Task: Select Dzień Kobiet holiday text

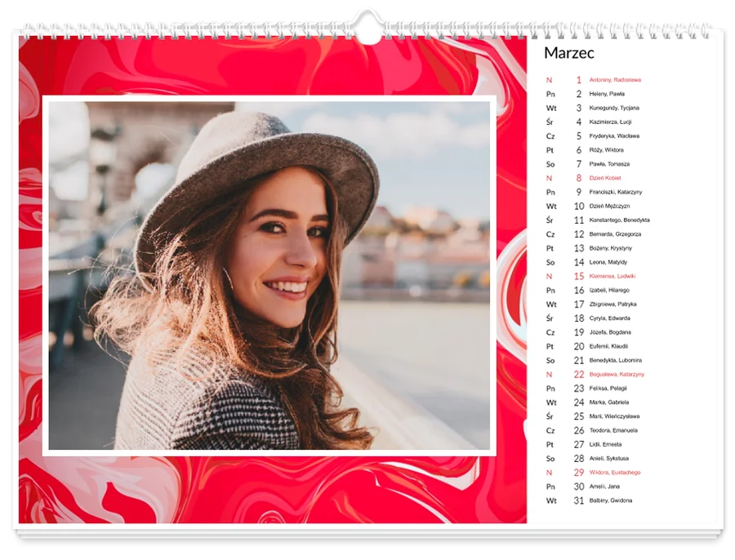Action: [604, 178]
